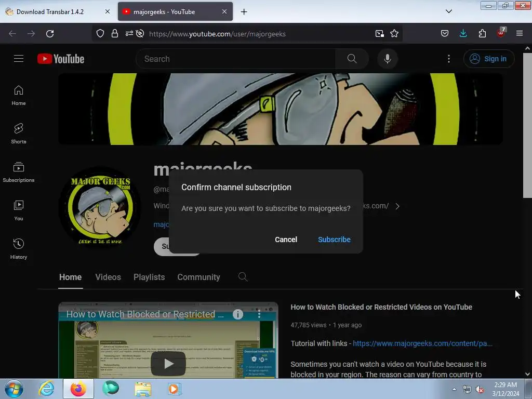The width and height of the screenshot is (532, 399).
Task: Open picture-in-picture icon in address bar
Action: click(x=379, y=34)
